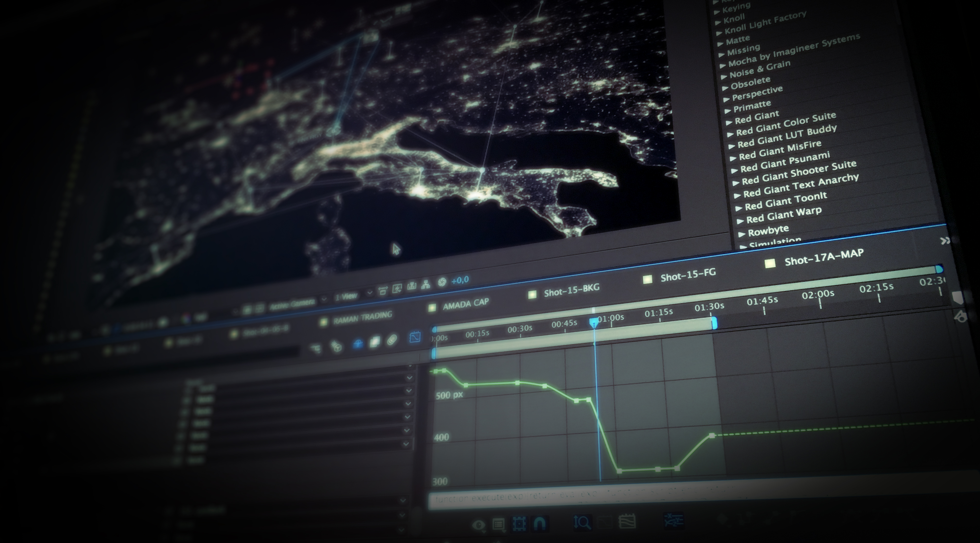Reset exposure with the aperture icon
The width and height of the screenshot is (980, 543).
tap(442, 282)
